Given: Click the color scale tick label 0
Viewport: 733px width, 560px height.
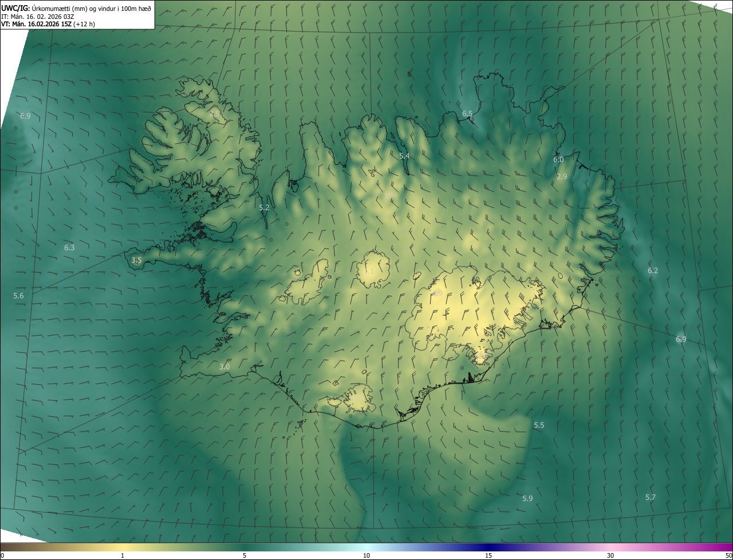Looking at the screenshot, I should 2,556.
